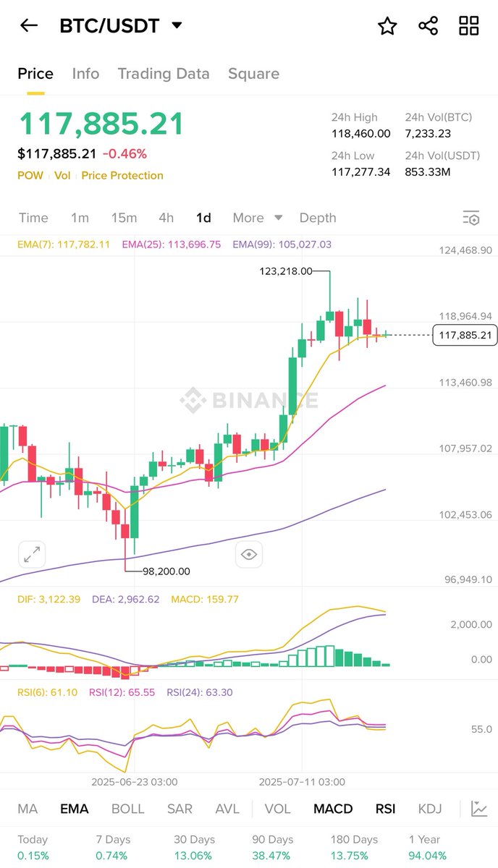Screen dimensions: 498x868
Task: Tap the MACD 159.77 legend
Action: click(205, 600)
